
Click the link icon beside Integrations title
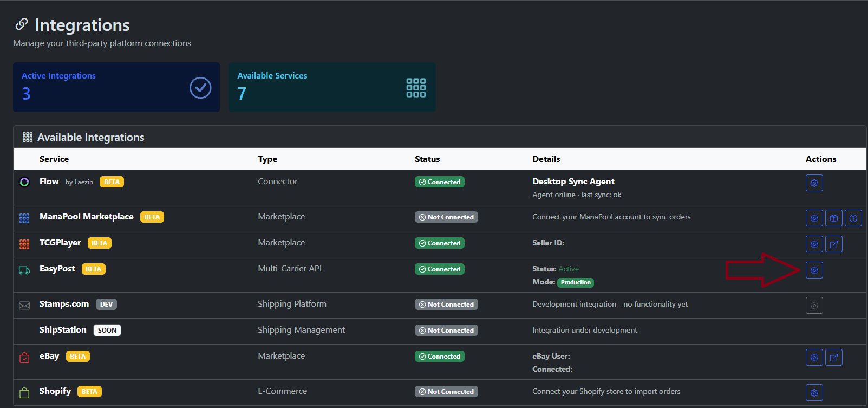[x=21, y=24]
